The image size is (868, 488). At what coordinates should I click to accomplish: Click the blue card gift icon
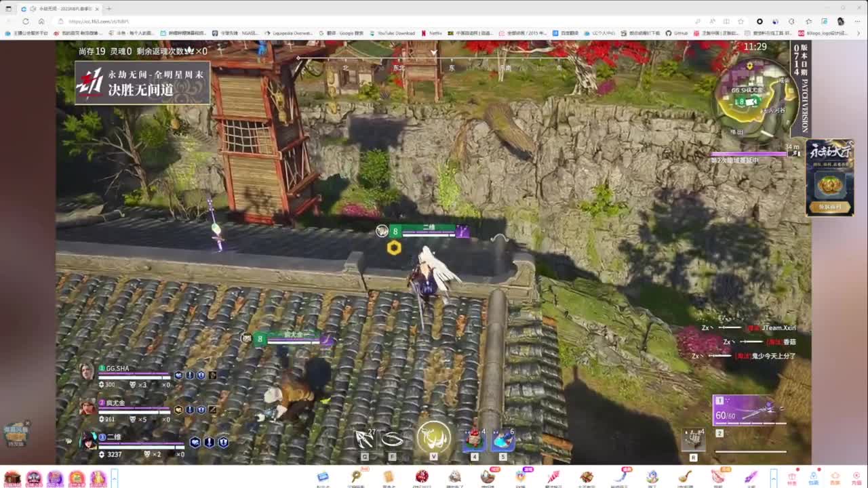tap(323, 476)
